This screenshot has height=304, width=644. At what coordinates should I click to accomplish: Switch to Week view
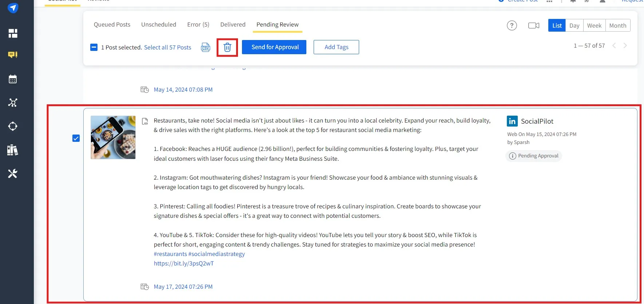click(x=594, y=25)
